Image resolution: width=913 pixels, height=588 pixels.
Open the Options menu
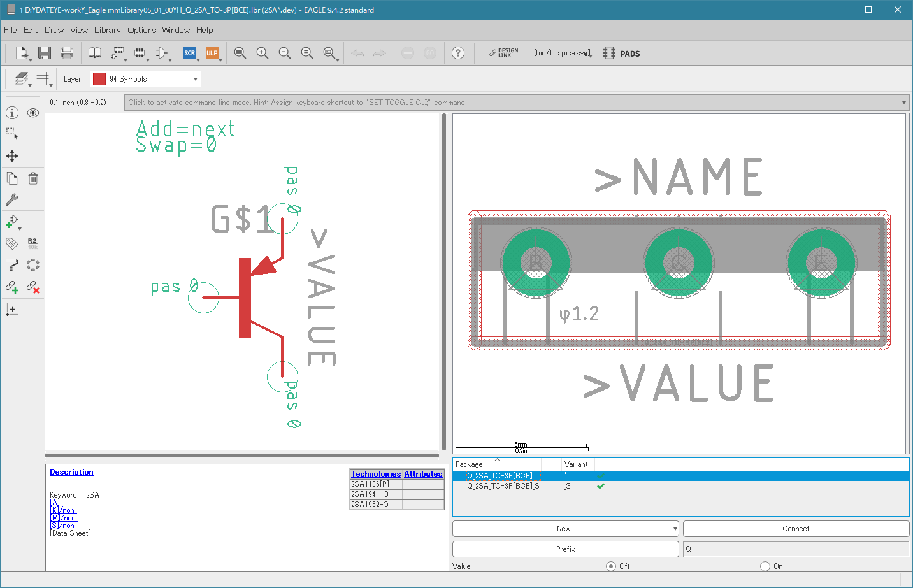[x=141, y=30]
